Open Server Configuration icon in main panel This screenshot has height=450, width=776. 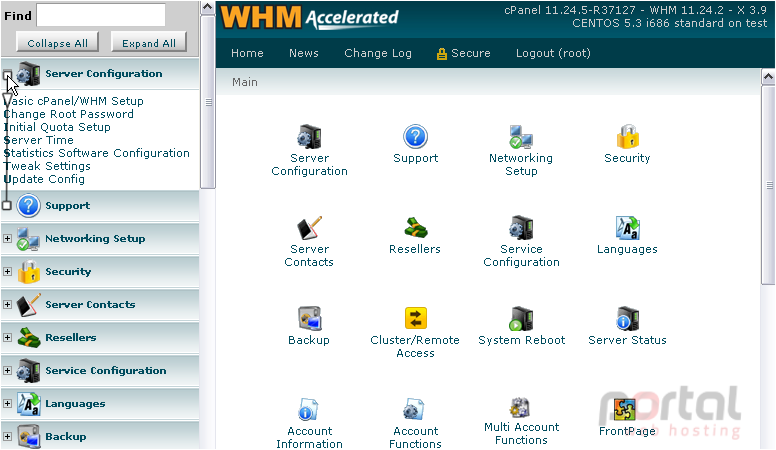pos(309,137)
